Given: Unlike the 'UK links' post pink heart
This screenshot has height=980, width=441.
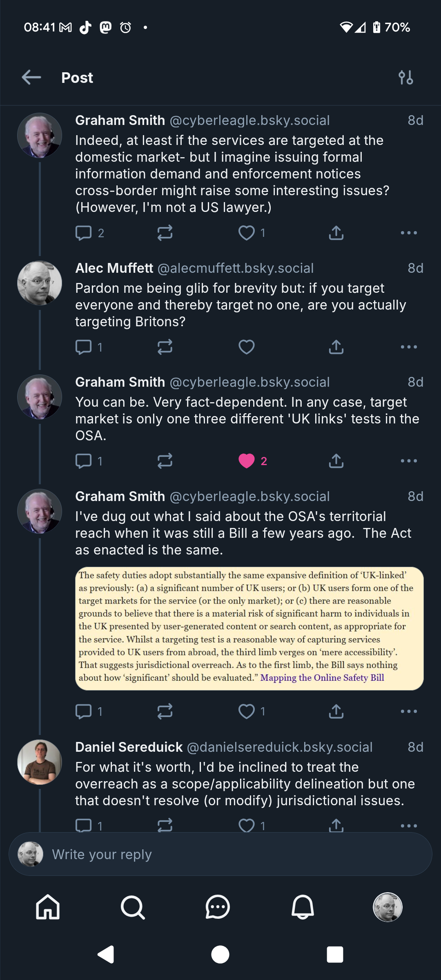Looking at the screenshot, I should pos(247,461).
